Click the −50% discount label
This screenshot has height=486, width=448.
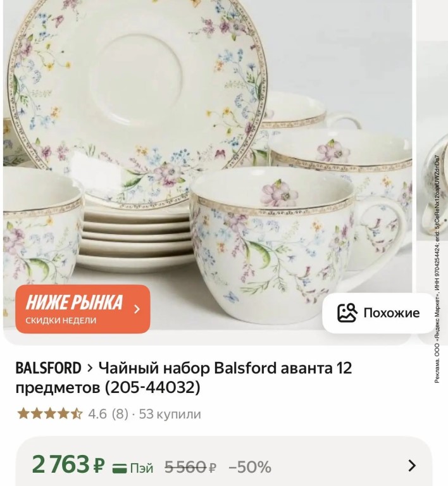[250, 467]
